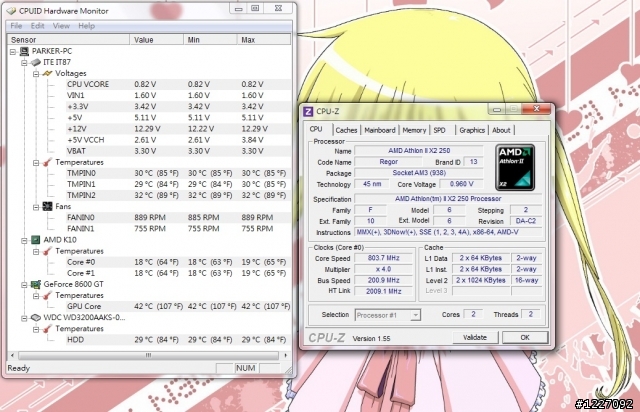The width and height of the screenshot is (640, 412).
Task: Click the PARKER-PC computer icon
Action: [x=24, y=51]
